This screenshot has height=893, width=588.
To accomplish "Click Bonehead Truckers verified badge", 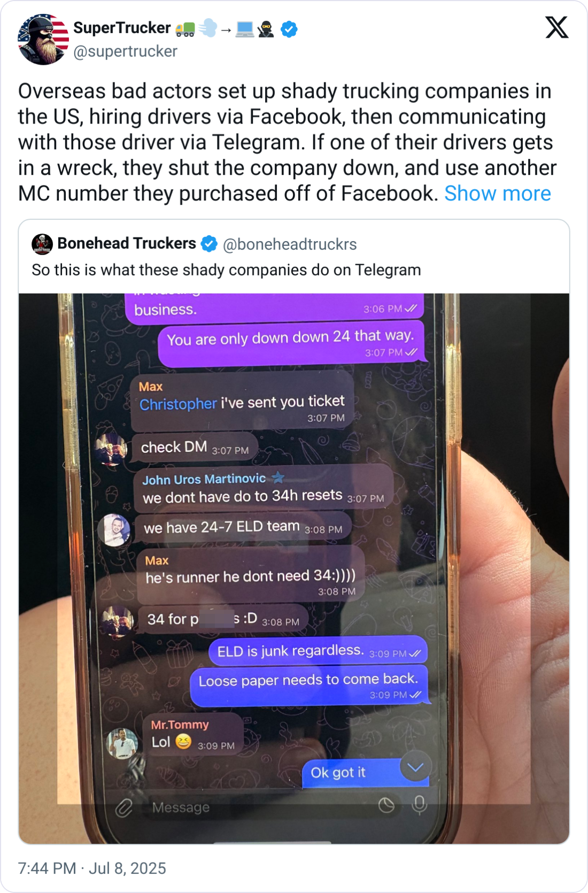I will click(209, 244).
